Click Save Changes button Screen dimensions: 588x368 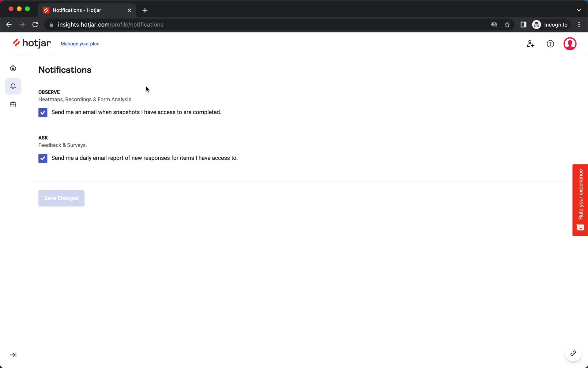pos(61,198)
